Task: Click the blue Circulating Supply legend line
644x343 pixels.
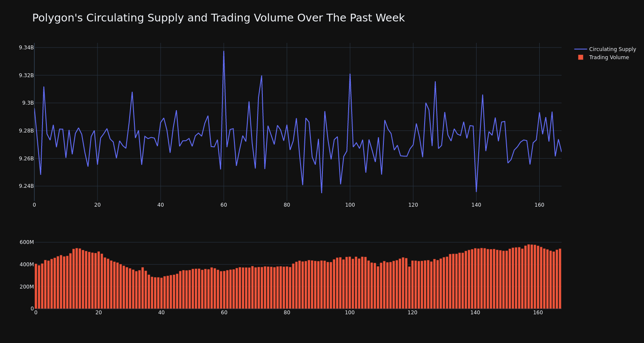Action: click(x=580, y=49)
